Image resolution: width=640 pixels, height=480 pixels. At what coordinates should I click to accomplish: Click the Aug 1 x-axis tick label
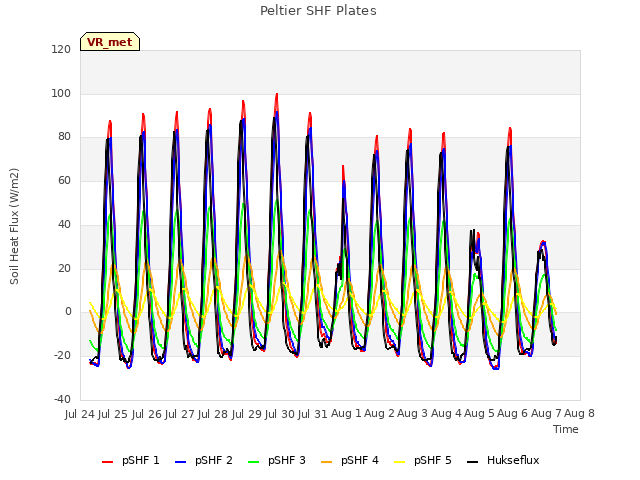coord(347,413)
